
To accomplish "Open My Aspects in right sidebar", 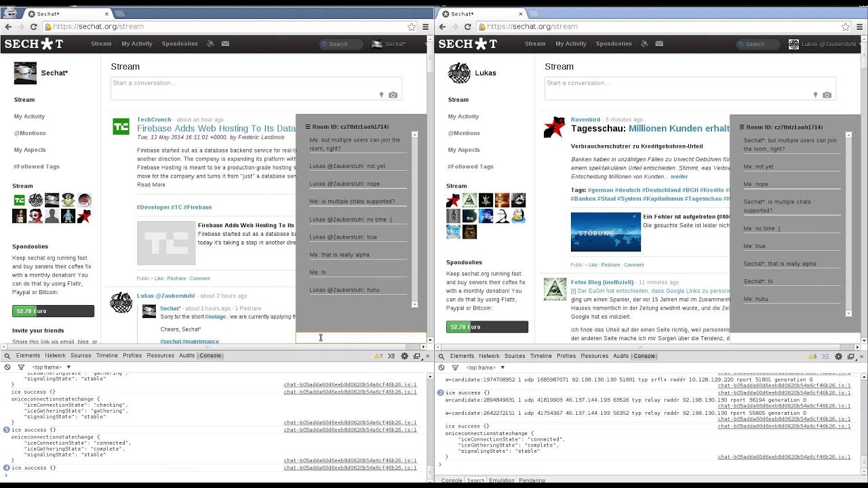I will pyautogui.click(x=464, y=150).
